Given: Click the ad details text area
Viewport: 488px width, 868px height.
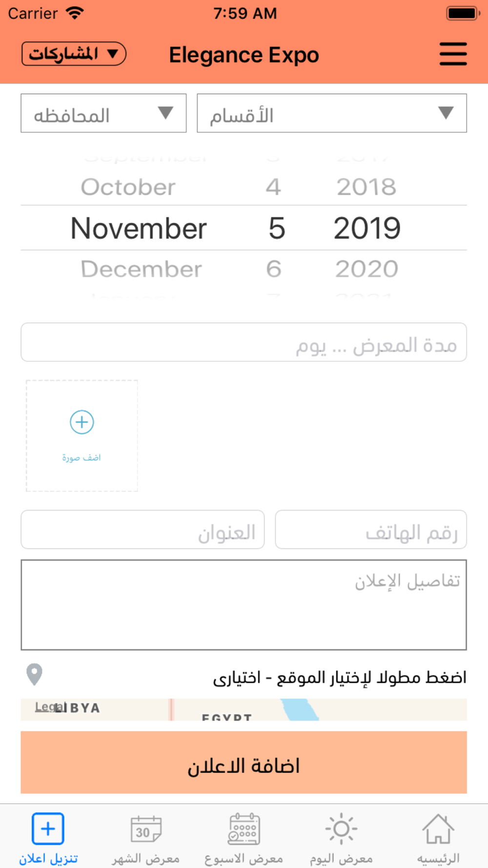Looking at the screenshot, I should pyautogui.click(x=244, y=605).
